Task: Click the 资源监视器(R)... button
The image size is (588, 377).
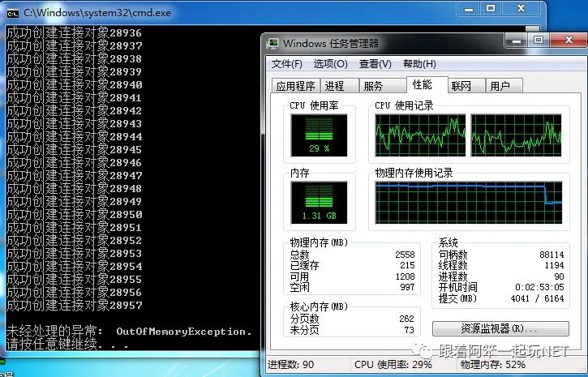Action: pyautogui.click(x=500, y=329)
